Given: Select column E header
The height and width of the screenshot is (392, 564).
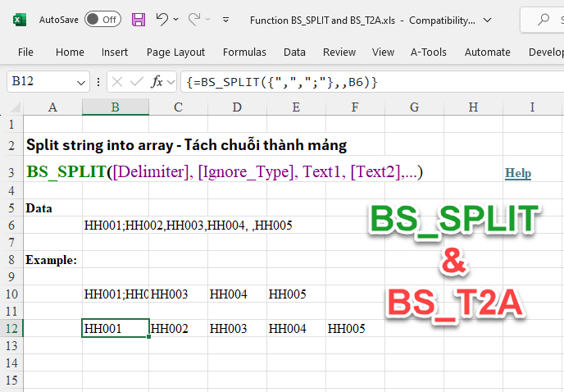Looking at the screenshot, I should [x=296, y=107].
